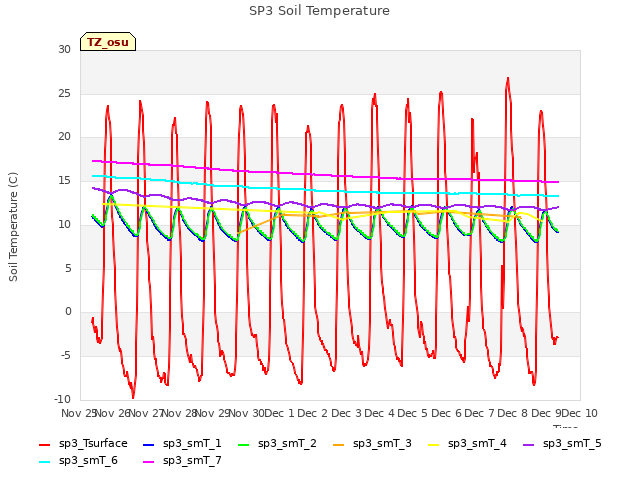
Task: Click the sp3_smT_2 legend entry
Action: pos(277,444)
